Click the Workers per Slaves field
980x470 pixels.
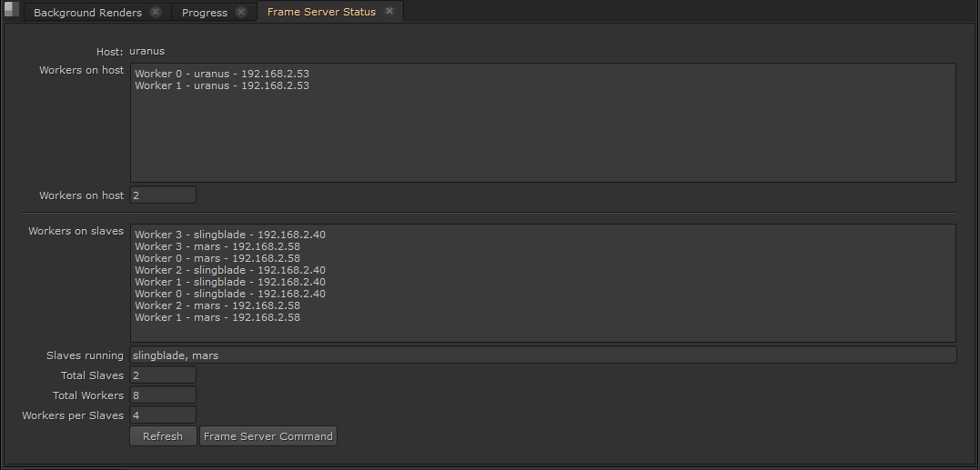coord(163,415)
